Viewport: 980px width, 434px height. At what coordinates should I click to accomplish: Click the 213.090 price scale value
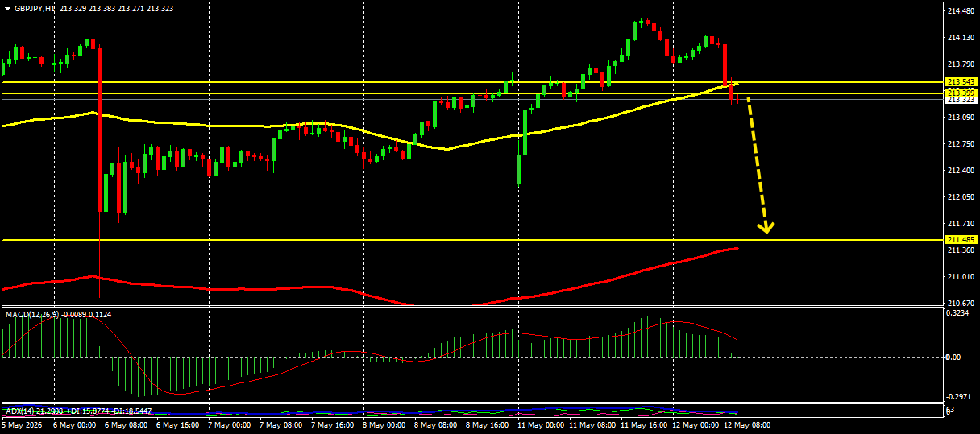tap(962, 118)
